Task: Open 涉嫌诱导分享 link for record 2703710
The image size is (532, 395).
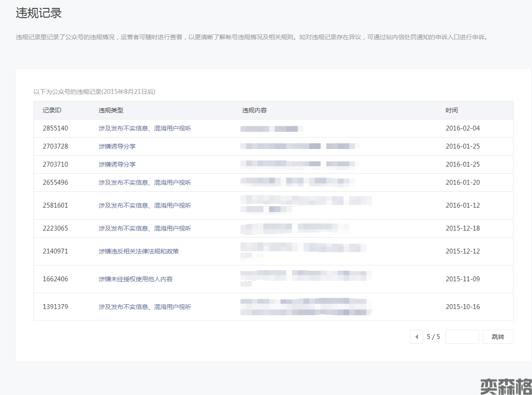Action: click(x=117, y=164)
